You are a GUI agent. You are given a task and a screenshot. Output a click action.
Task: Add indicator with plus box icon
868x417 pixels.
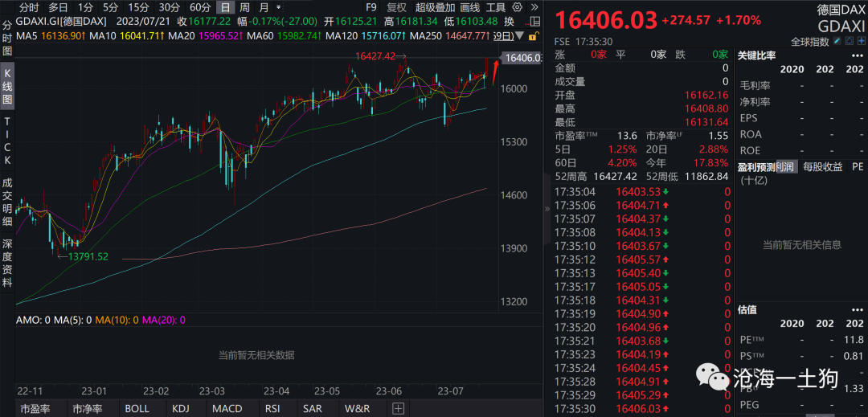[398, 409]
